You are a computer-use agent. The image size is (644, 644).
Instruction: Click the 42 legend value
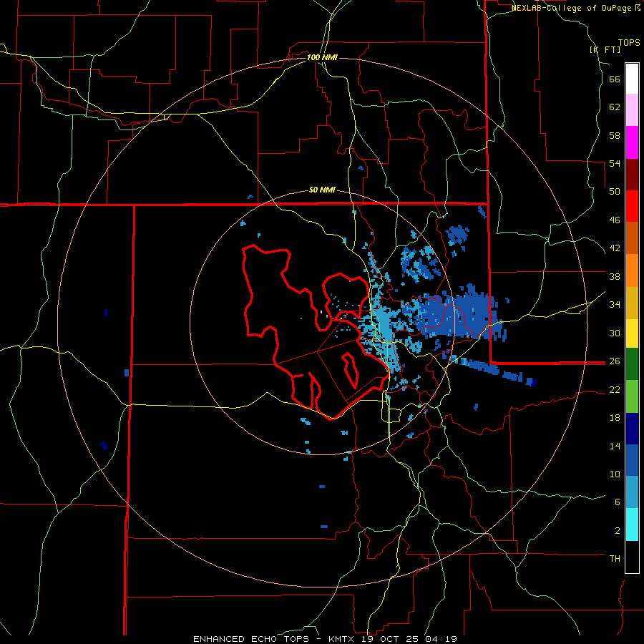[x=615, y=248]
